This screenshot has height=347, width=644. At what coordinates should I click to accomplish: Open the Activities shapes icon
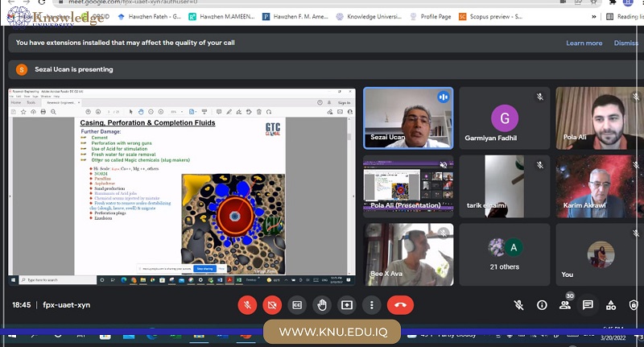click(x=611, y=304)
